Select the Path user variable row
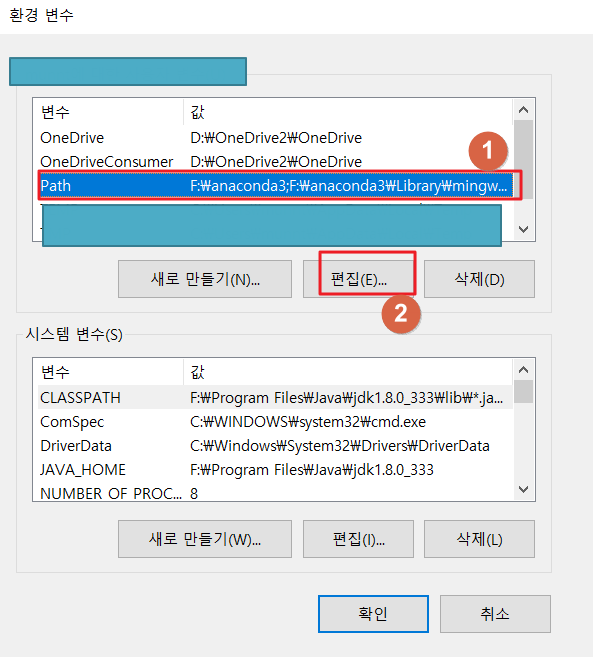The image size is (593, 657). (x=275, y=186)
